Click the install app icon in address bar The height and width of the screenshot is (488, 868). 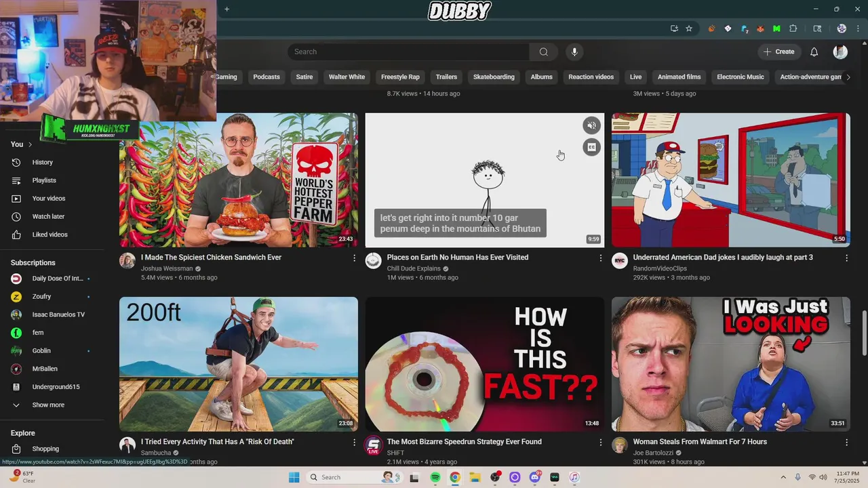(x=674, y=28)
